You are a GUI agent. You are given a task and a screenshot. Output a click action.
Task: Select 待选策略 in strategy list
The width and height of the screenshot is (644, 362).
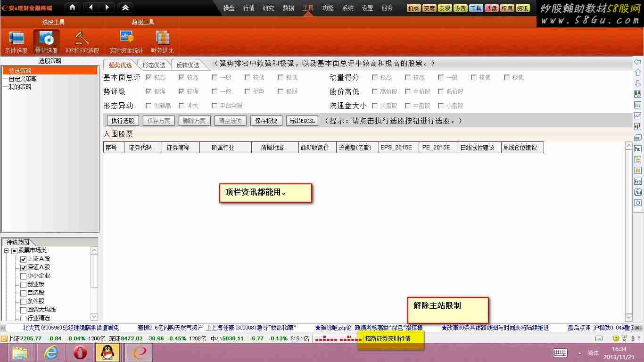(x=20, y=71)
